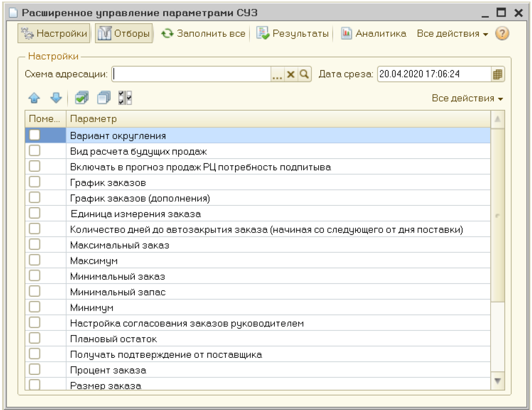Viewport: 532px width, 410px height.
Task: Click the check all boxes icon
Action: [82, 98]
